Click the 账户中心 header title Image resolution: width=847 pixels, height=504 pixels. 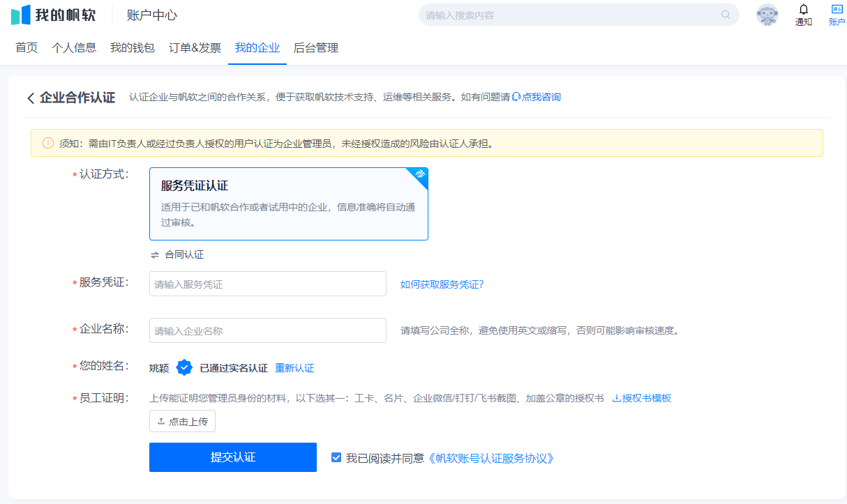tap(152, 15)
